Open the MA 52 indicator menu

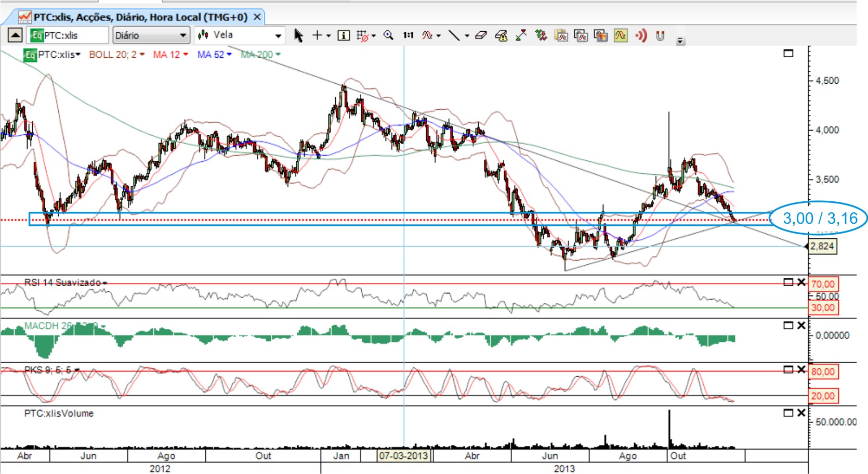(214, 55)
